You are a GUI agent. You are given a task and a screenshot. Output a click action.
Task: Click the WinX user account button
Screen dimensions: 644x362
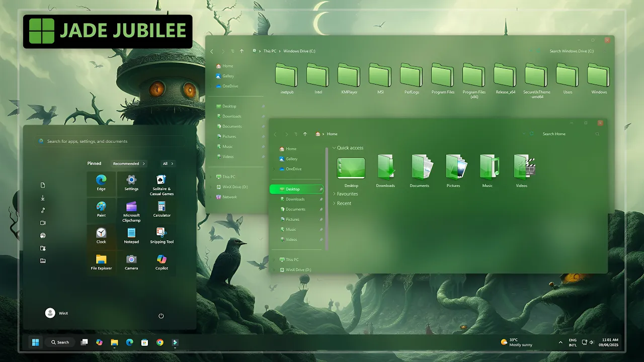tap(57, 313)
